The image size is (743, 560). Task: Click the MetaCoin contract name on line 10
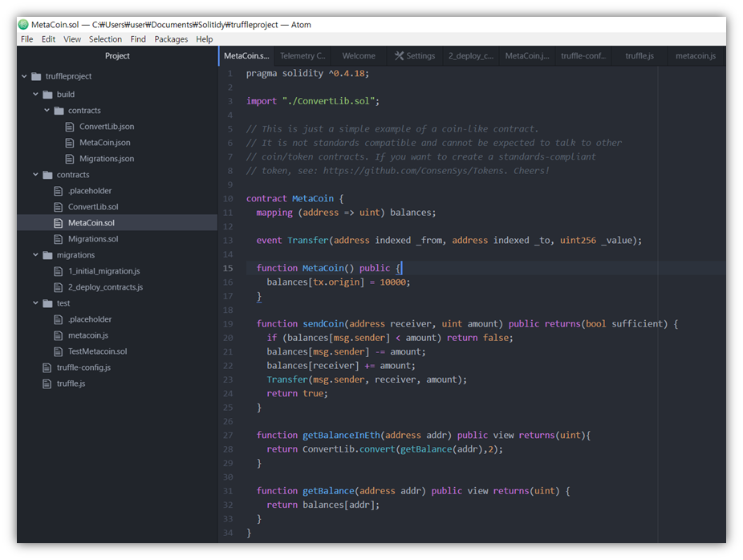click(x=313, y=199)
